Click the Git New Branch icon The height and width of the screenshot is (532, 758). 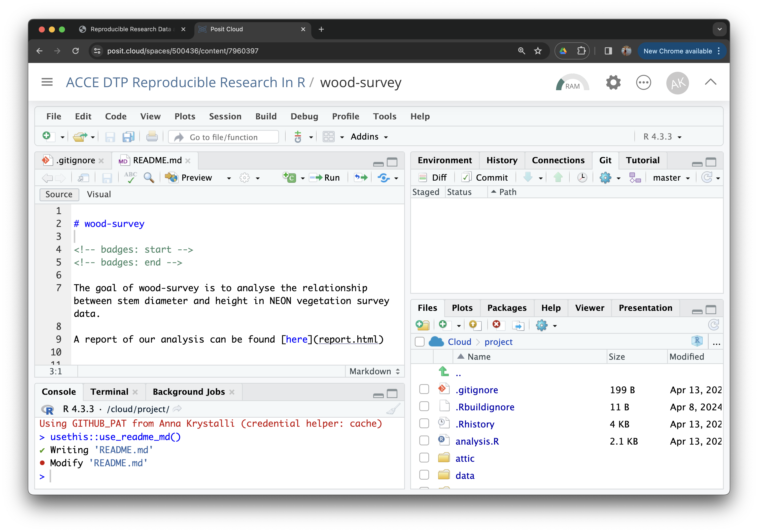[x=635, y=178]
